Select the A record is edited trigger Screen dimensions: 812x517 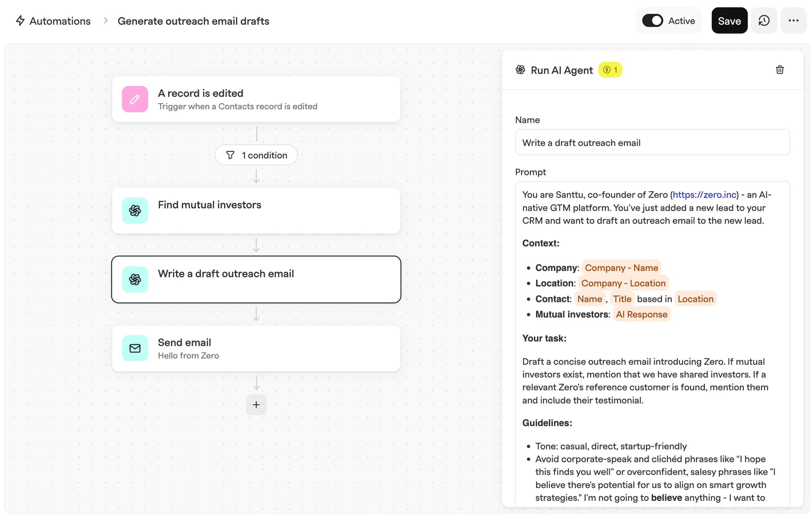(256, 99)
